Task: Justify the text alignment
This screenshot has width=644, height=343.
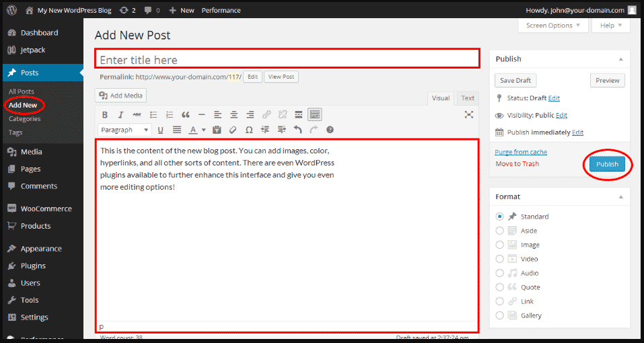Action: tap(177, 130)
